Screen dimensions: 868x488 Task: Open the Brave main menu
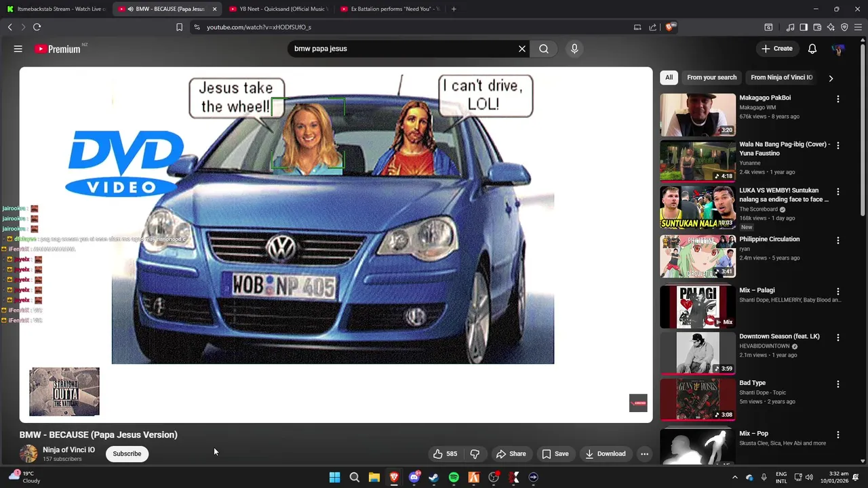(859, 27)
